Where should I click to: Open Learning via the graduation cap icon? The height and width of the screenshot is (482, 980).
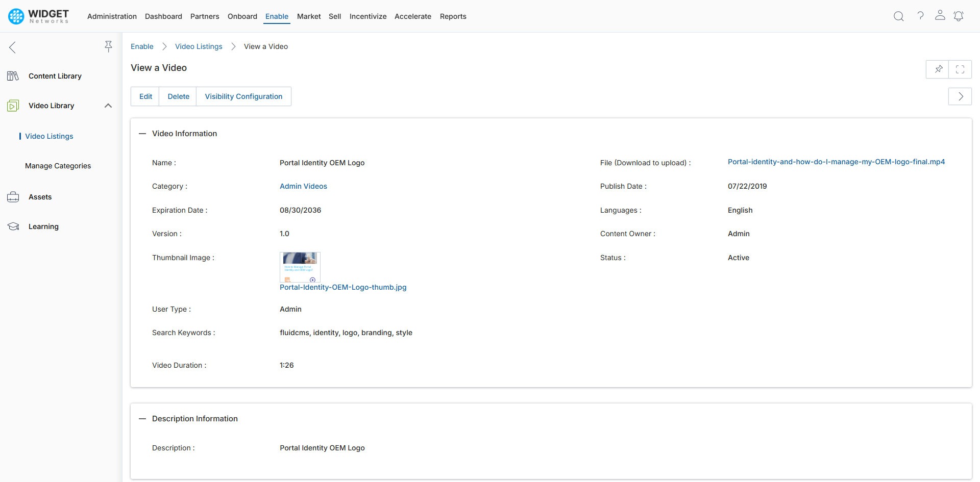[x=12, y=226]
